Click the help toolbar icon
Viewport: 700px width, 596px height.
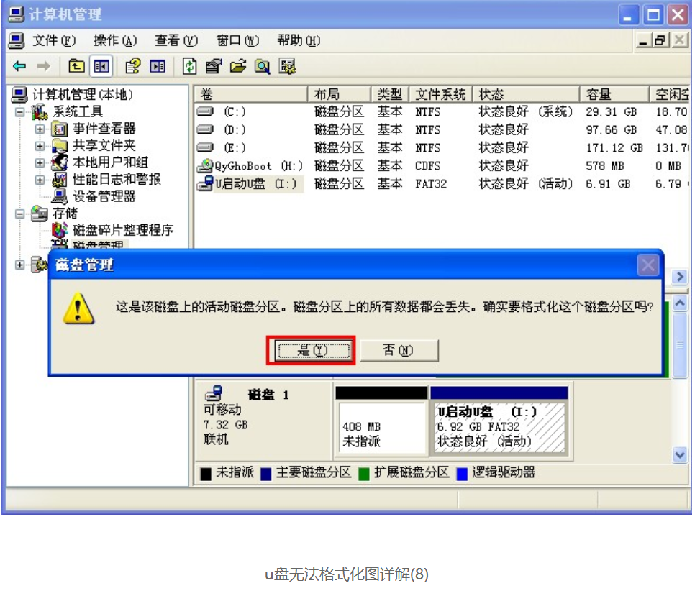coord(133,67)
